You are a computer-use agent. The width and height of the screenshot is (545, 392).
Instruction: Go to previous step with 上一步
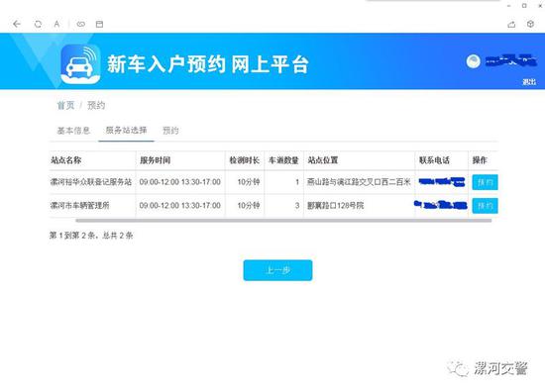coord(277,270)
